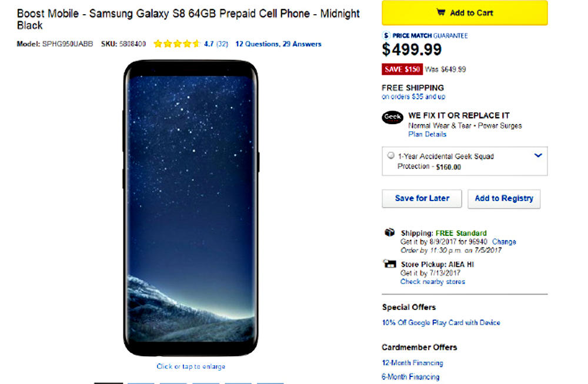Click the 4.7 (32) reviews rating link

click(x=216, y=44)
